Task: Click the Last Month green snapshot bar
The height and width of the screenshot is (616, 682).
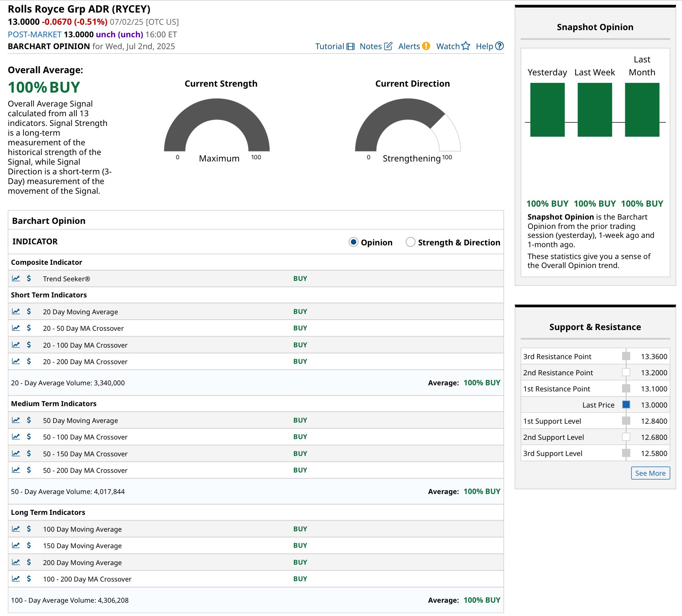Action: point(642,110)
